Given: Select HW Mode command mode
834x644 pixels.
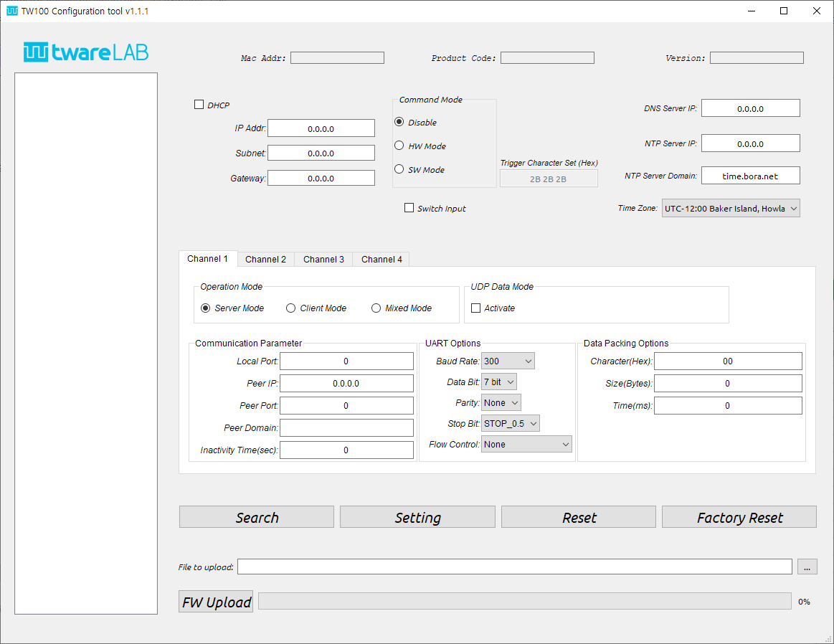Looking at the screenshot, I should click(x=399, y=146).
